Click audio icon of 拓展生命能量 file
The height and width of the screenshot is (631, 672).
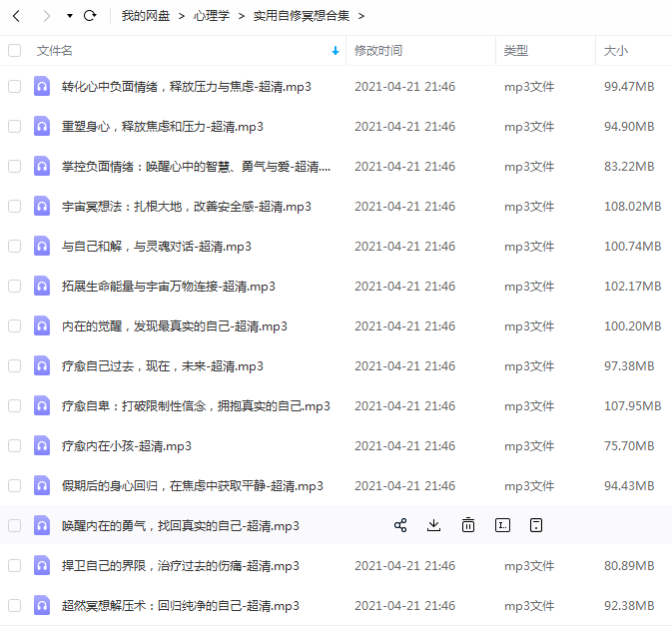pyautogui.click(x=42, y=286)
